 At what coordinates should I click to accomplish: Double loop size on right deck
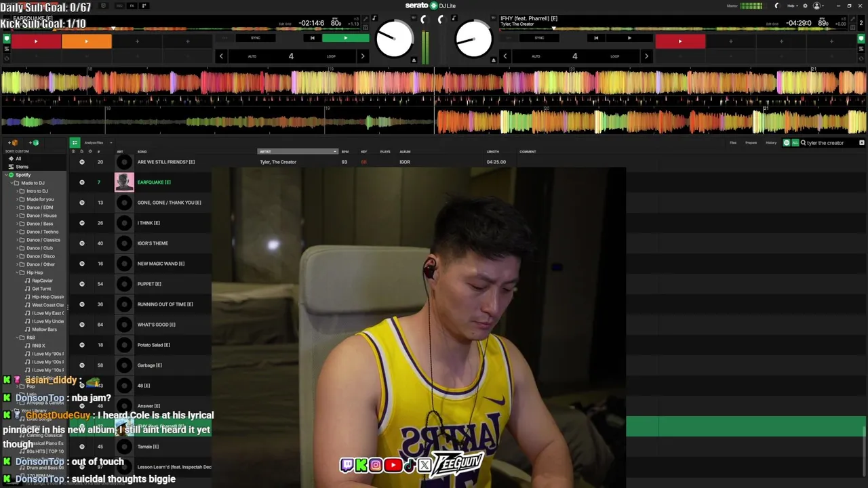[x=646, y=56]
